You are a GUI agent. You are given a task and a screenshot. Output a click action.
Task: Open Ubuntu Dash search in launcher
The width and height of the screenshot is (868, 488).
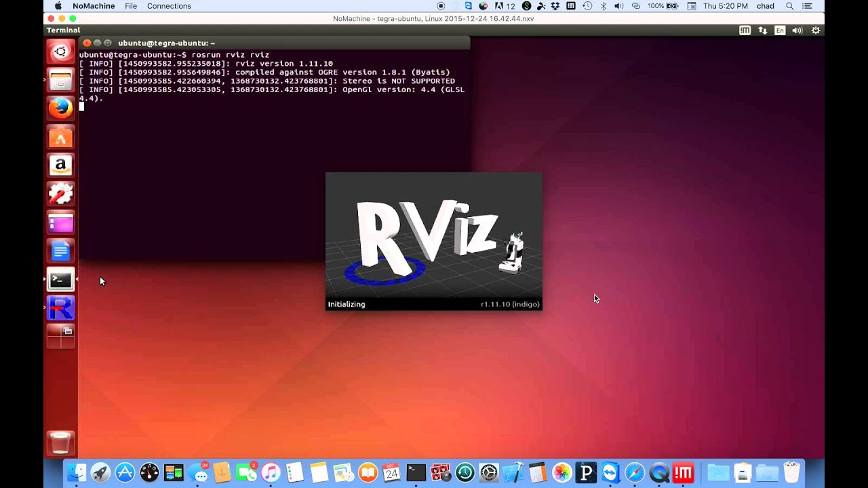[x=60, y=52]
